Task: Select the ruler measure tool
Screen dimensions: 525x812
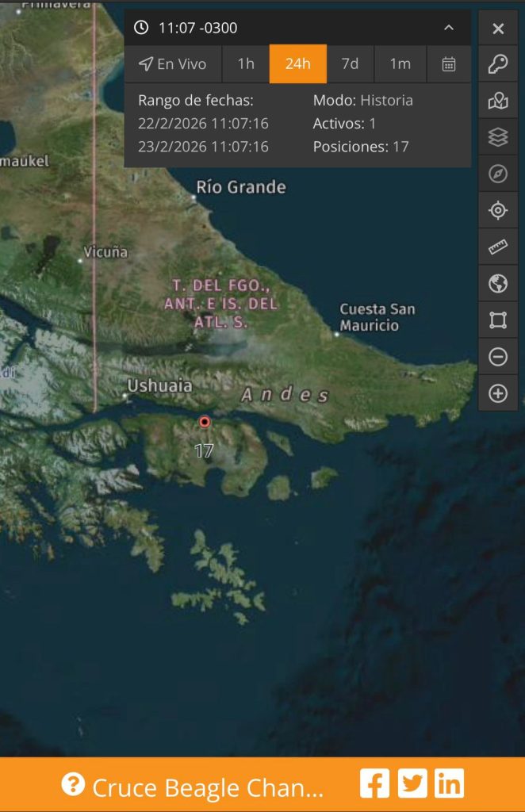Action: (497, 247)
